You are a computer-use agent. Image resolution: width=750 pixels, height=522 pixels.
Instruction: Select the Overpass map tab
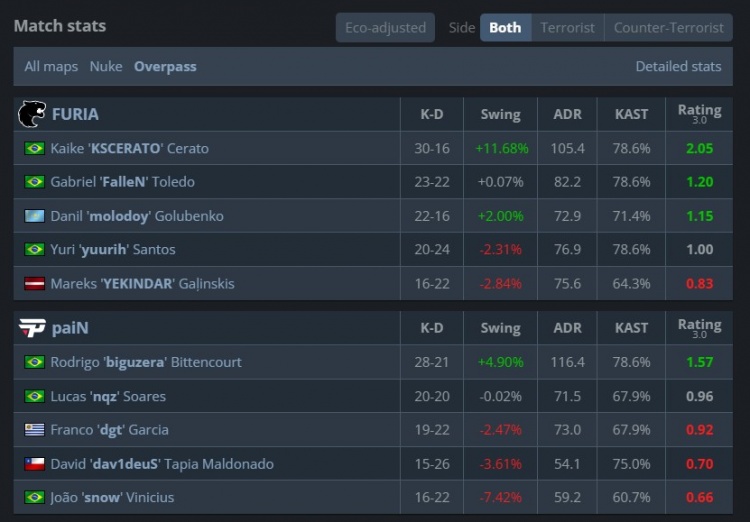tap(165, 66)
